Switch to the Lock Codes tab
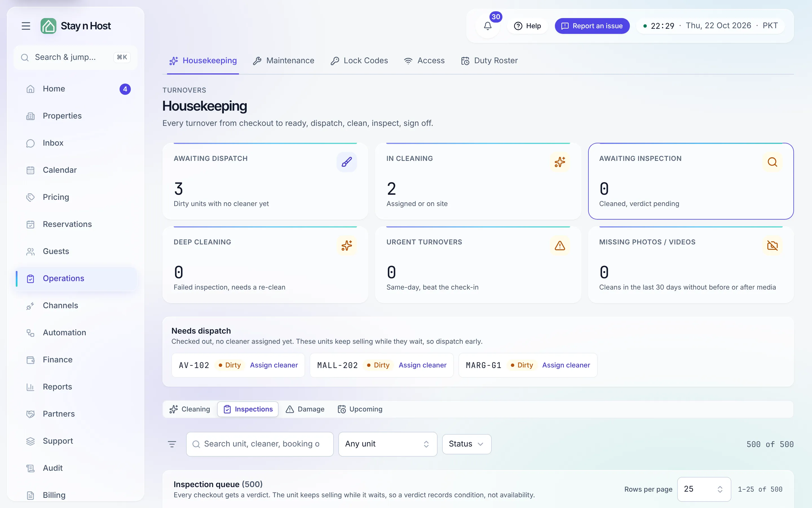Screen dimensions: 812x508 point(359,61)
